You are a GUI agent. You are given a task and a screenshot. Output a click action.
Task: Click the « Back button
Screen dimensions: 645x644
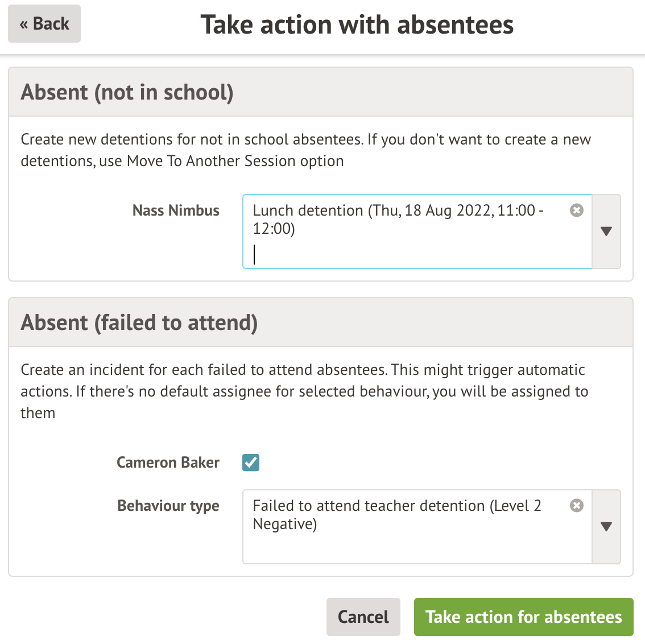pyautogui.click(x=44, y=24)
